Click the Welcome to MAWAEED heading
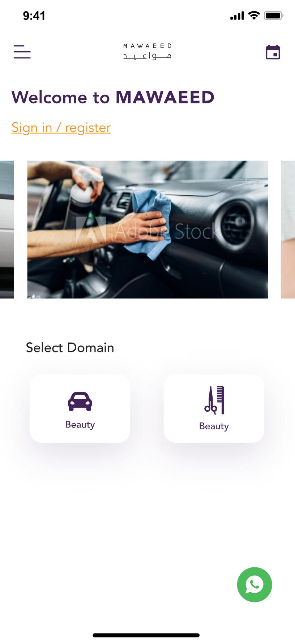The height and width of the screenshot is (644, 295). pyautogui.click(x=113, y=97)
